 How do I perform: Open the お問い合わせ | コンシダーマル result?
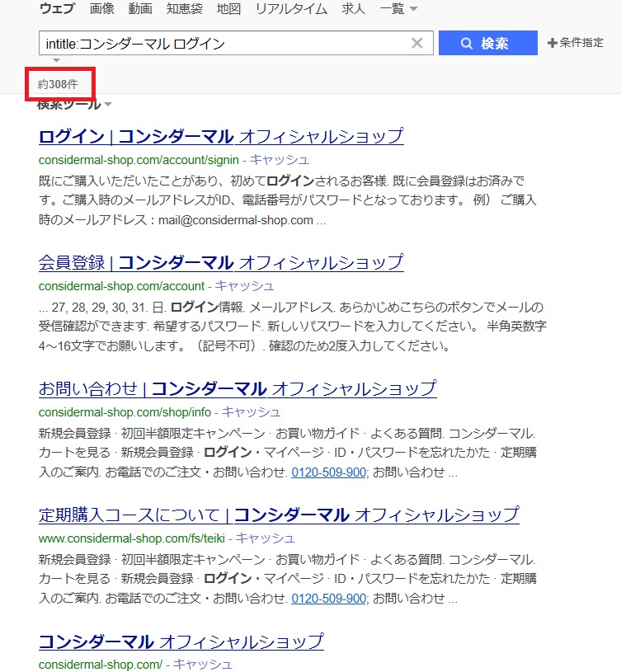[x=238, y=388]
